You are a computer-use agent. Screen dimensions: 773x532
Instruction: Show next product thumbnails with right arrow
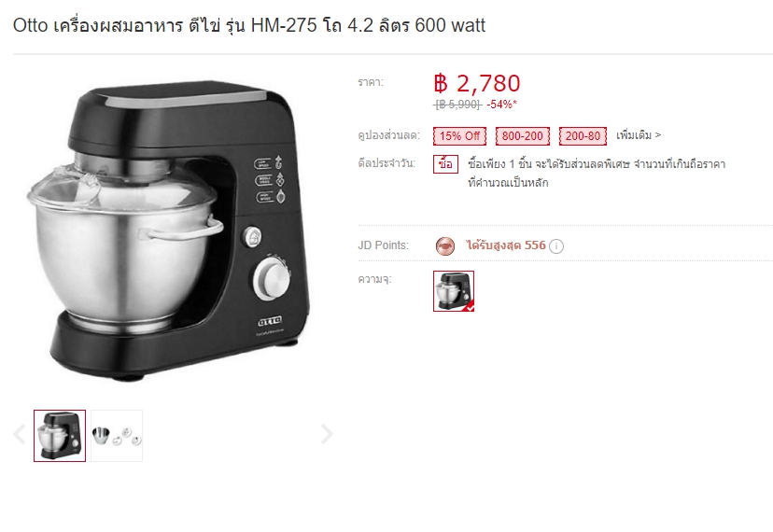(x=327, y=434)
